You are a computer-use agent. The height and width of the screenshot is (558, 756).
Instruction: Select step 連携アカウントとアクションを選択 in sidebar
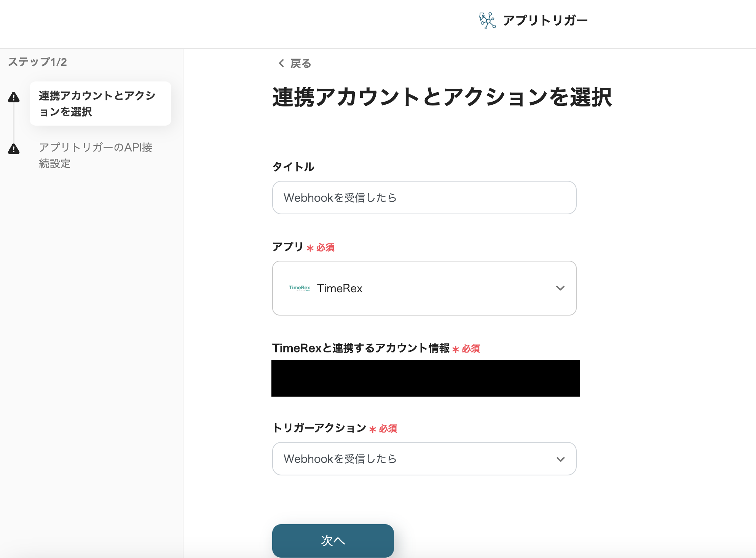click(x=100, y=104)
